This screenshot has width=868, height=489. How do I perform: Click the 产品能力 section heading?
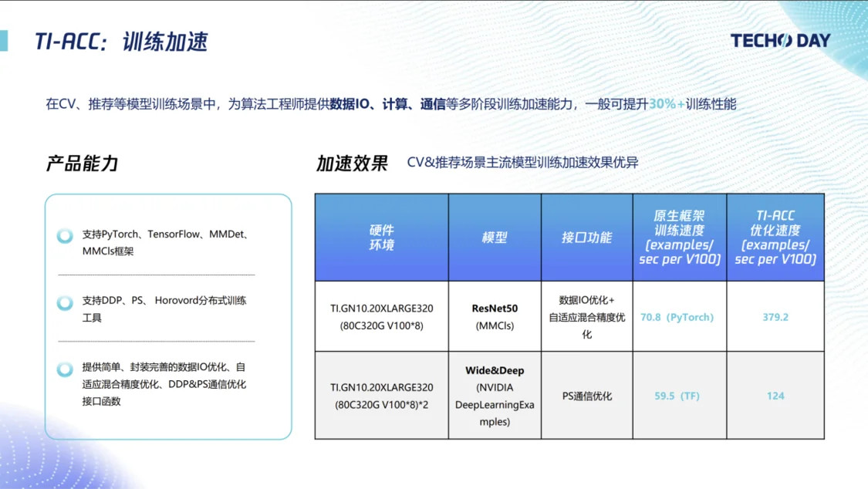pyautogui.click(x=82, y=164)
